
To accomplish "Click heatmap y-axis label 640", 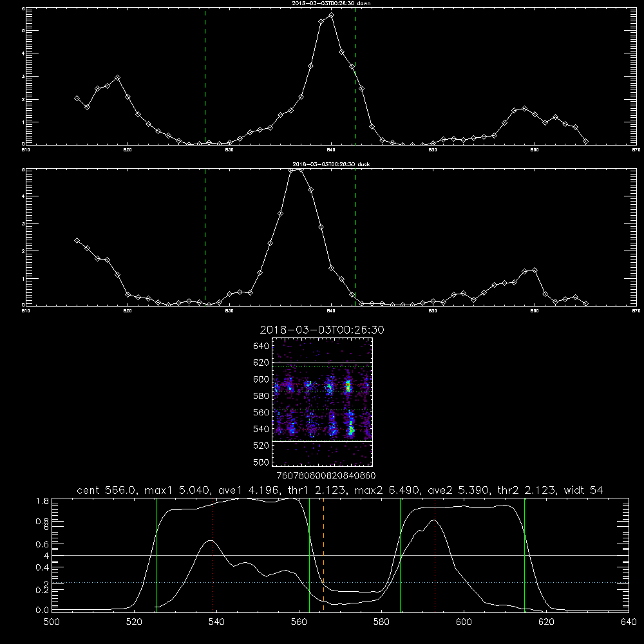I will (261, 346).
